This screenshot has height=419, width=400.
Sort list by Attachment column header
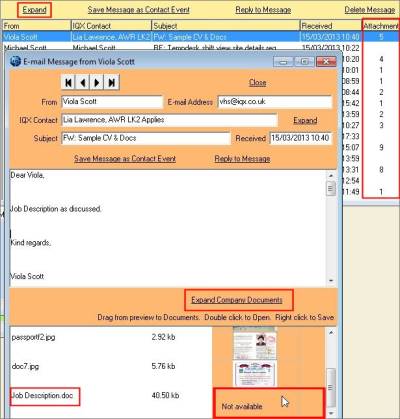381,26
